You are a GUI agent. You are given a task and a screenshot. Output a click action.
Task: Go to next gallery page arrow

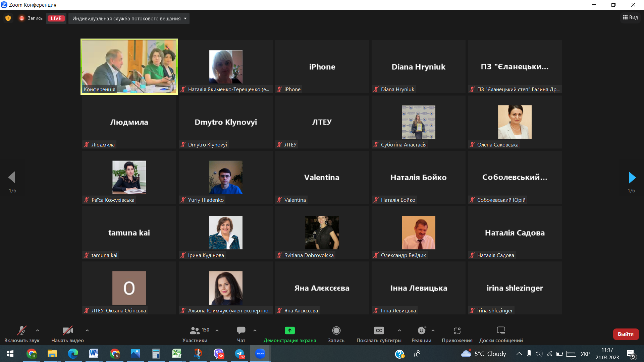click(632, 177)
